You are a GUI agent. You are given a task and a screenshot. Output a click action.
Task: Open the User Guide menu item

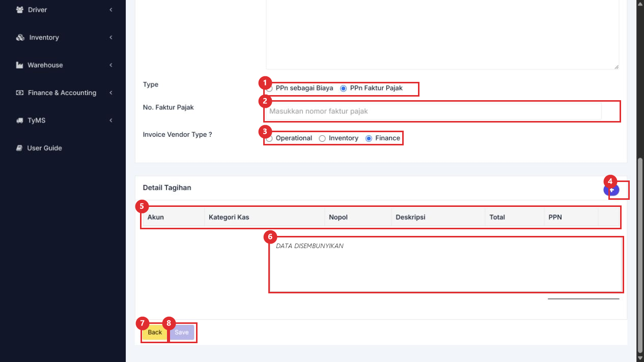pos(44,148)
